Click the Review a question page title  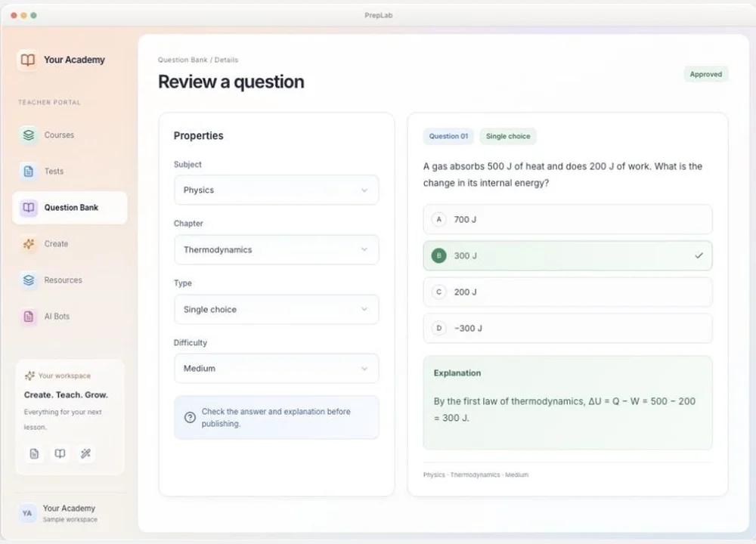point(231,82)
